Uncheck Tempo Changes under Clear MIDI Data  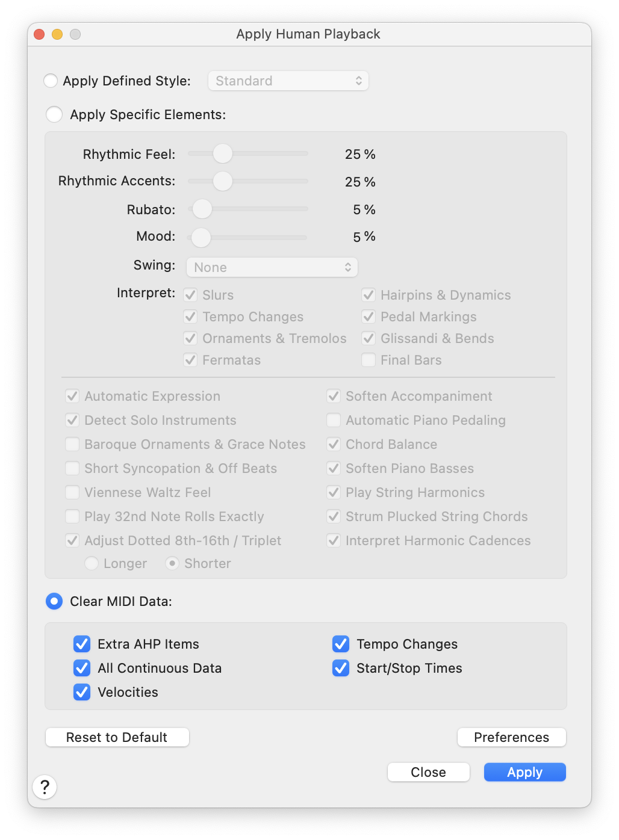(341, 644)
